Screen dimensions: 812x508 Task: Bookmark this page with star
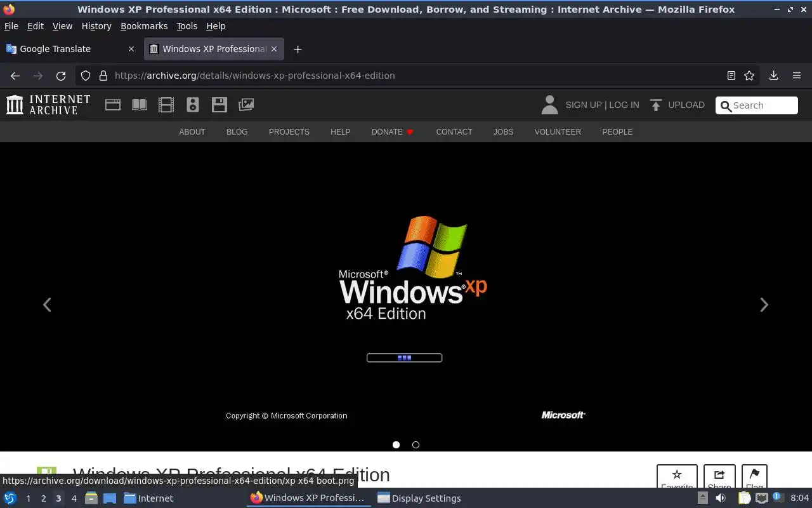[749, 76]
